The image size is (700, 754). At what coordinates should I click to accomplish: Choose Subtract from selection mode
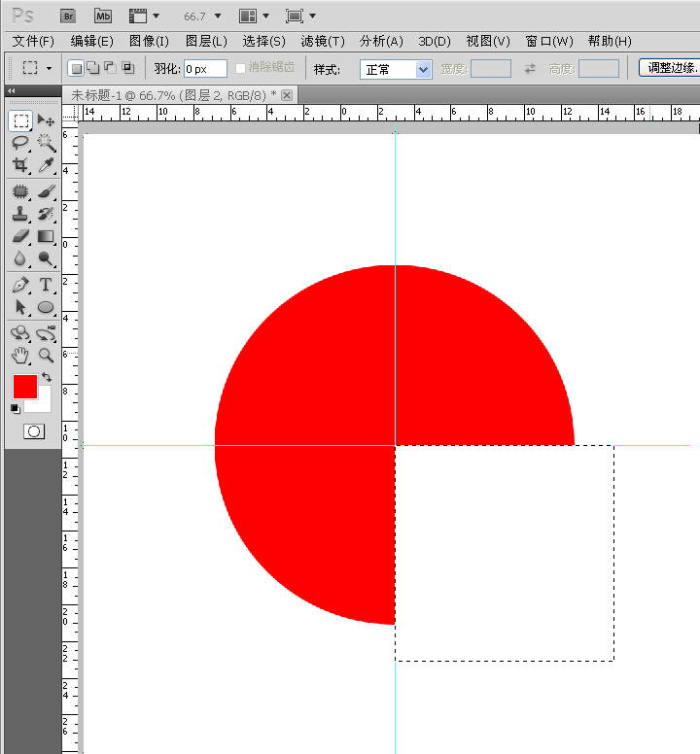[x=110, y=68]
